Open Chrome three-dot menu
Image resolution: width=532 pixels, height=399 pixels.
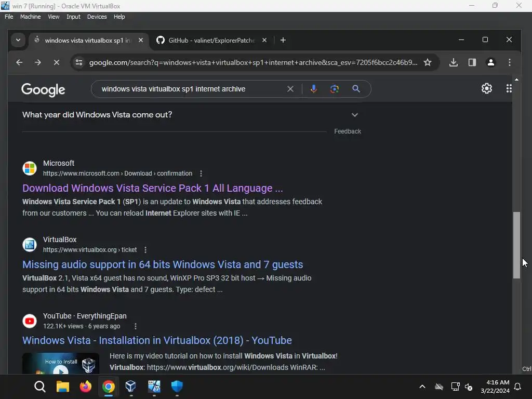(x=509, y=62)
